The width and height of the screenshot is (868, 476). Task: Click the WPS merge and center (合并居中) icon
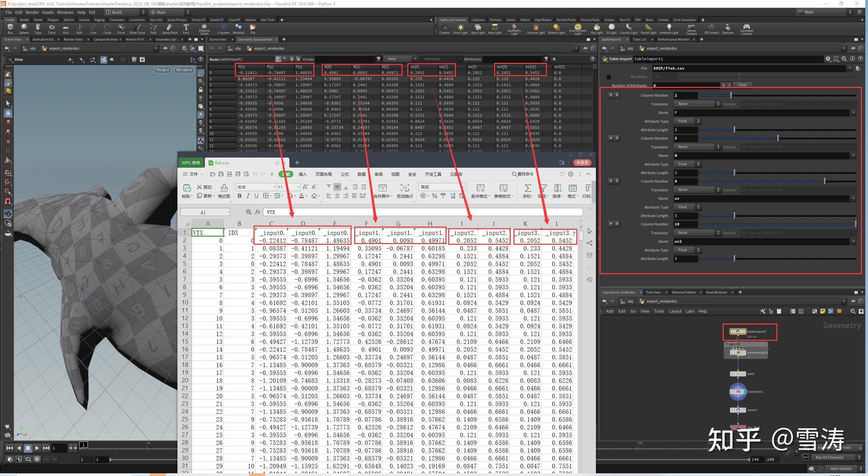point(383,191)
